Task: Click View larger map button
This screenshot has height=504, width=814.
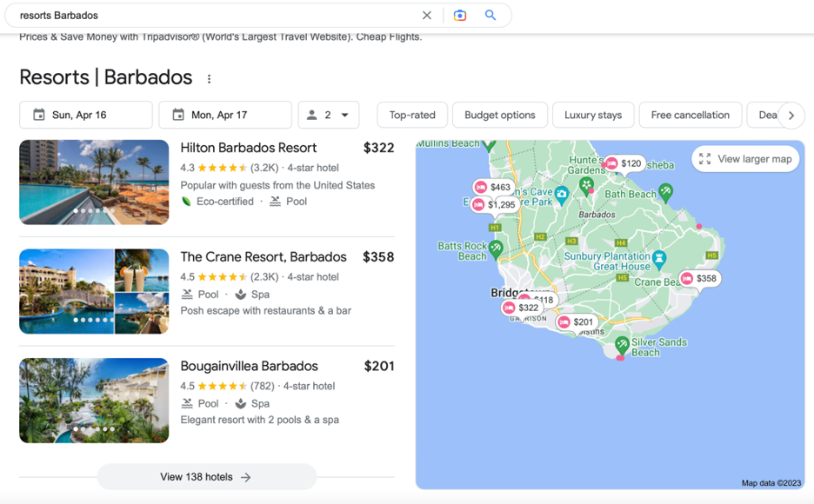Action: click(x=745, y=159)
